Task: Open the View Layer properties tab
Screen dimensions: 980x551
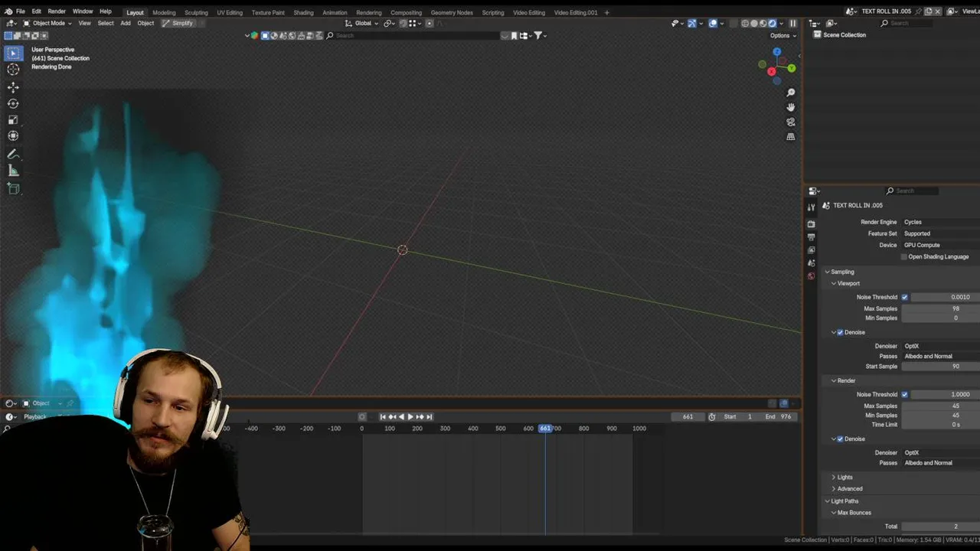Action: point(812,250)
